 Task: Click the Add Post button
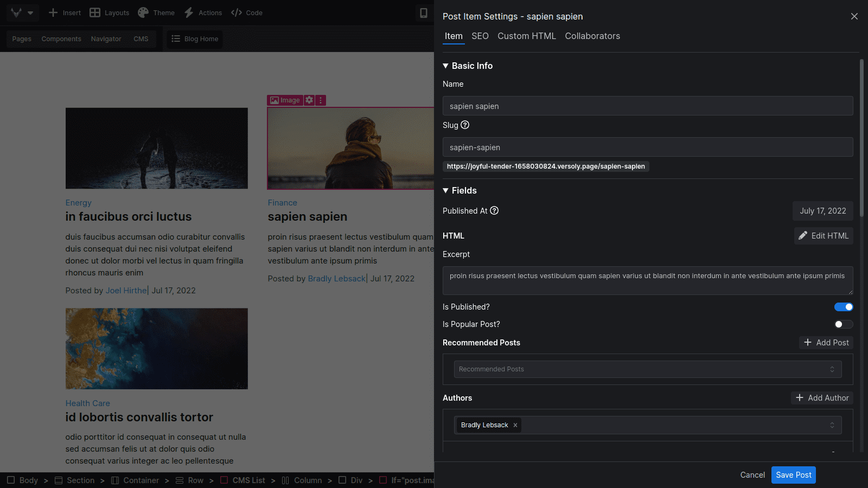pyautogui.click(x=826, y=343)
